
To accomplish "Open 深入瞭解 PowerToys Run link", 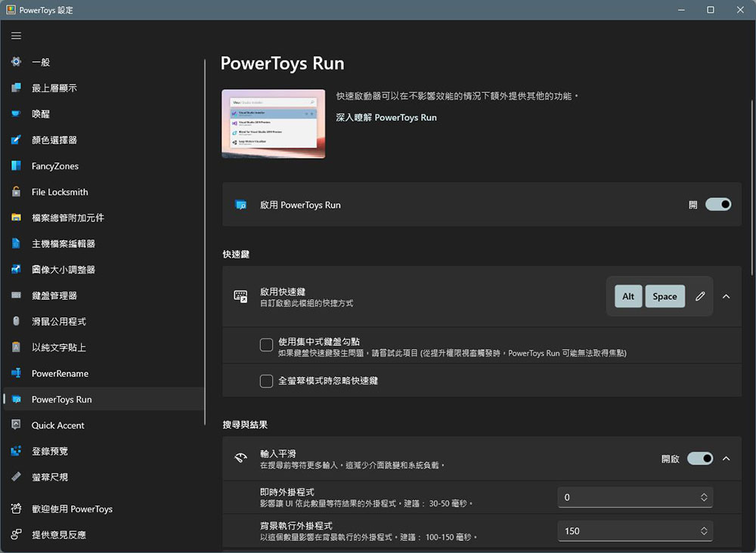I will coord(386,118).
